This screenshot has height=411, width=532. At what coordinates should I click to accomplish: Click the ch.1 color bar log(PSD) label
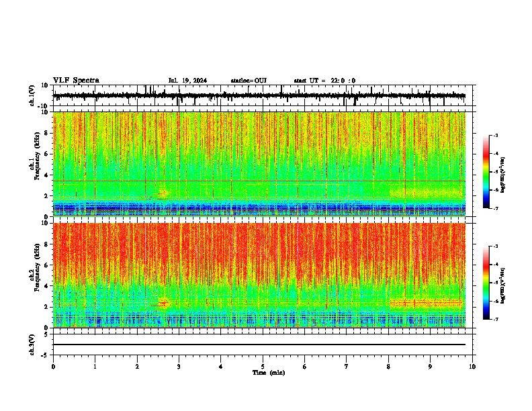click(x=502, y=175)
